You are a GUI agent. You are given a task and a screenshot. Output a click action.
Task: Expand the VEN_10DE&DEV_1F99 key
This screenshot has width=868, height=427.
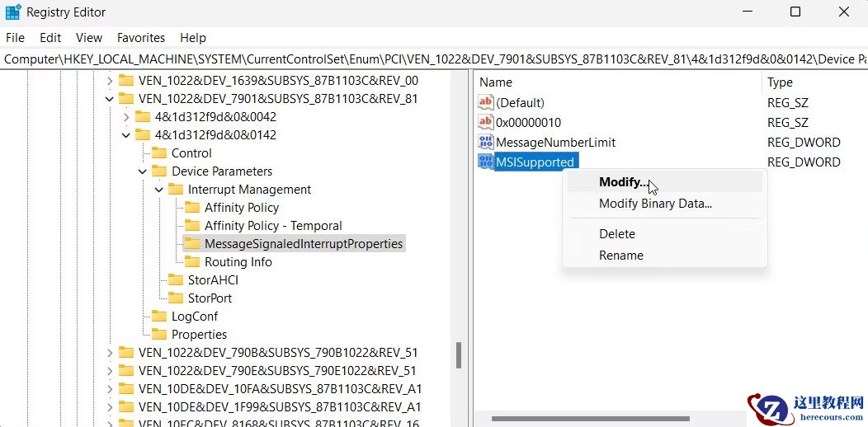pos(110,407)
